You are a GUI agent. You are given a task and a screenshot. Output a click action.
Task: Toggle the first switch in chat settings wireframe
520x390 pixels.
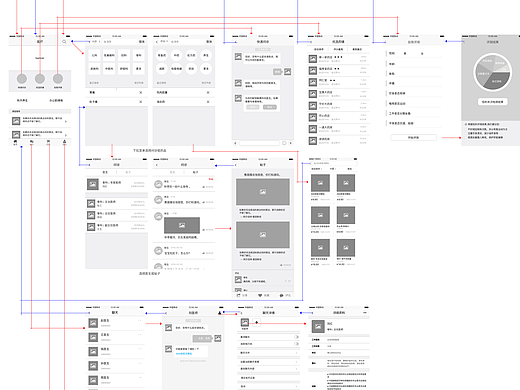(x=296, y=337)
